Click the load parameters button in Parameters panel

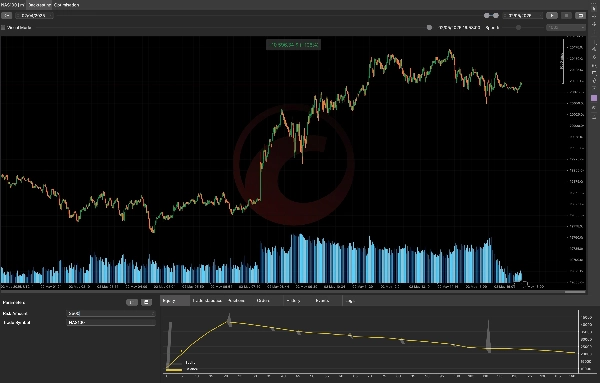(132, 302)
